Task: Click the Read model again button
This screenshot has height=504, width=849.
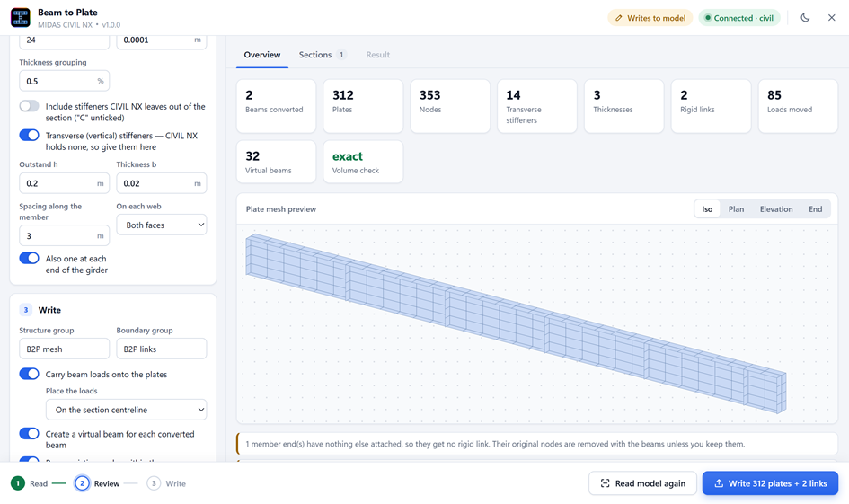Action: pos(642,483)
